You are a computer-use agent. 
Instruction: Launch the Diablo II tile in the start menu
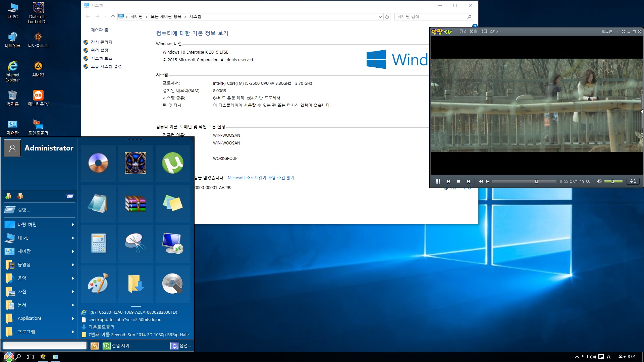tap(136, 163)
